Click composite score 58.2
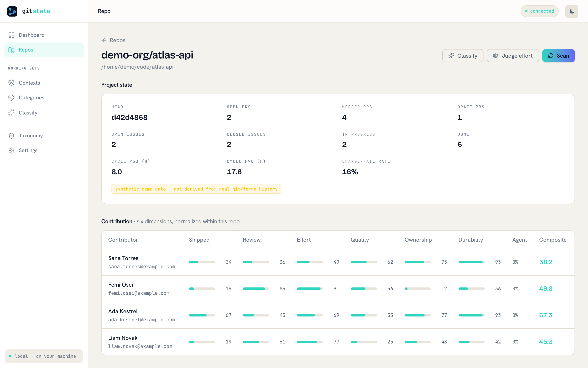 click(x=546, y=262)
